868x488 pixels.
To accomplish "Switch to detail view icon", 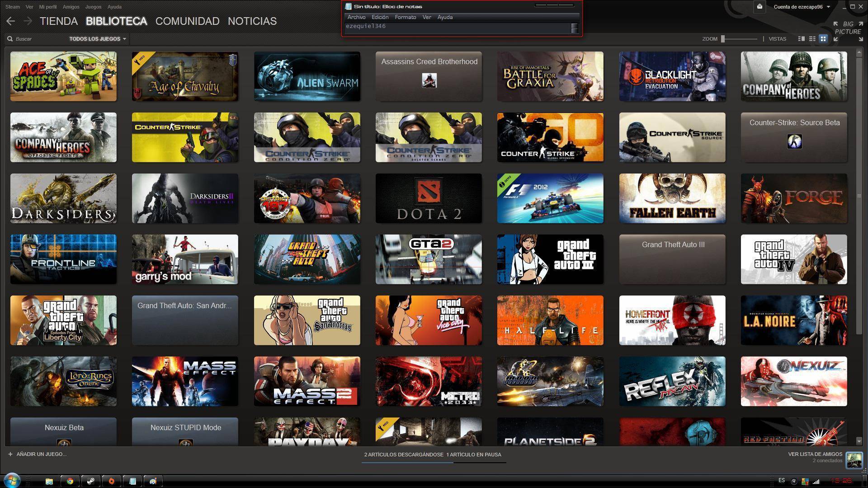I will [802, 39].
